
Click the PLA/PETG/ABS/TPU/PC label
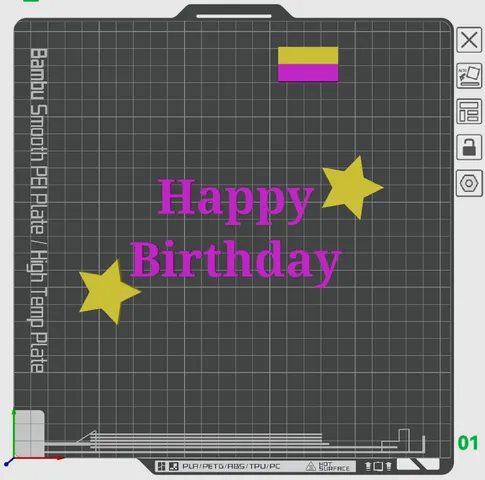pos(231,466)
